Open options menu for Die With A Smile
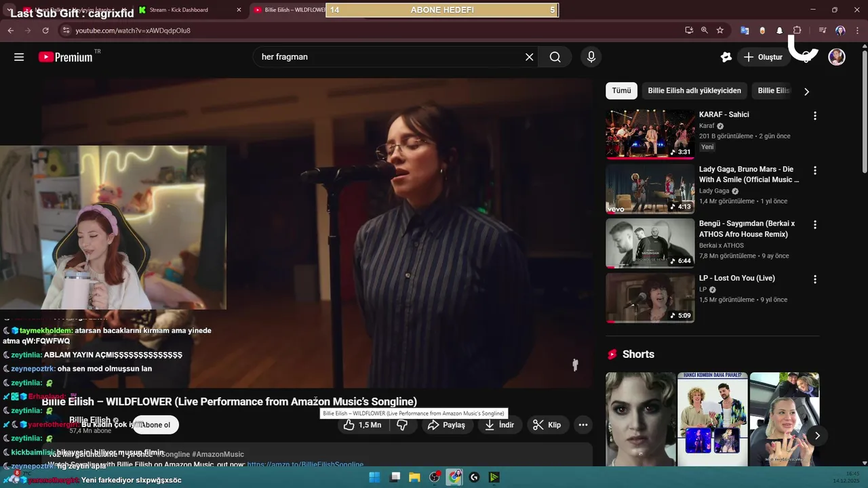868x488 pixels. click(x=815, y=171)
